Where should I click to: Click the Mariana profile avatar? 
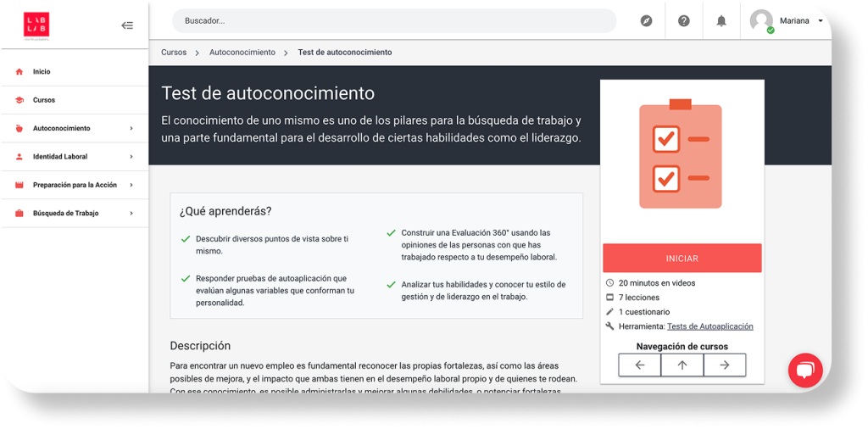761,21
